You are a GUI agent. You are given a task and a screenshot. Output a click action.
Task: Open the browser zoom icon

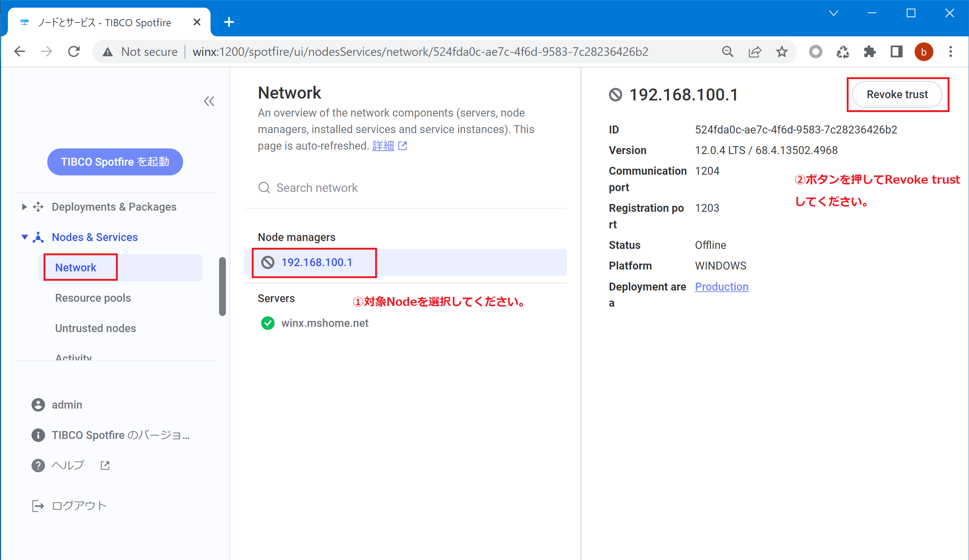[727, 51]
